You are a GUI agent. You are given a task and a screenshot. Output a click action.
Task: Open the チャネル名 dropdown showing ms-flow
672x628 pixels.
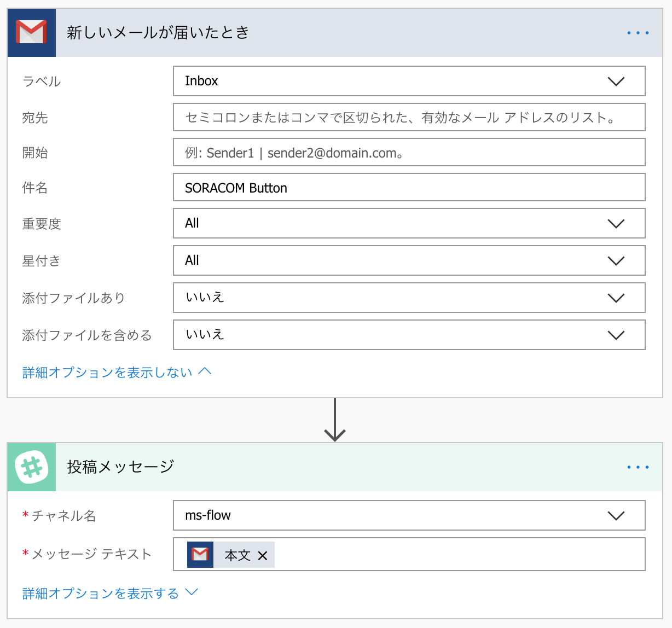[x=616, y=515]
